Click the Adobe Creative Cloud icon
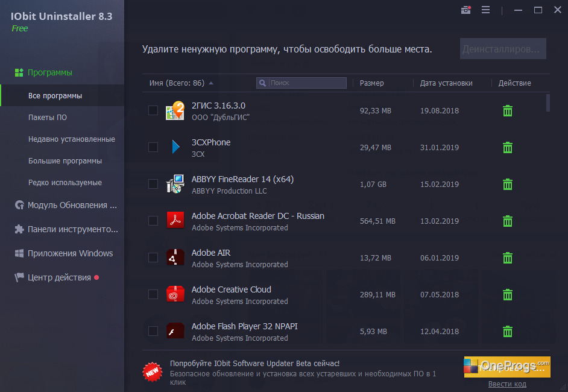 pos(175,294)
